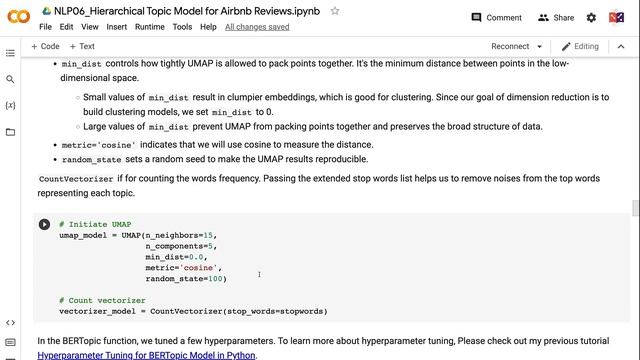Star the notebook with the star icon
640x360 pixels.
[x=335, y=11]
